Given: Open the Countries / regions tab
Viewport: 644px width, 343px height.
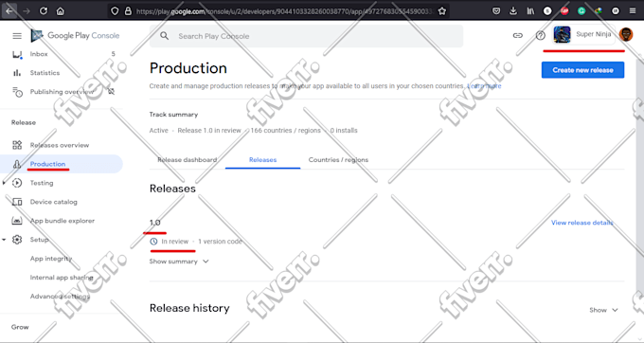Looking at the screenshot, I should point(338,160).
